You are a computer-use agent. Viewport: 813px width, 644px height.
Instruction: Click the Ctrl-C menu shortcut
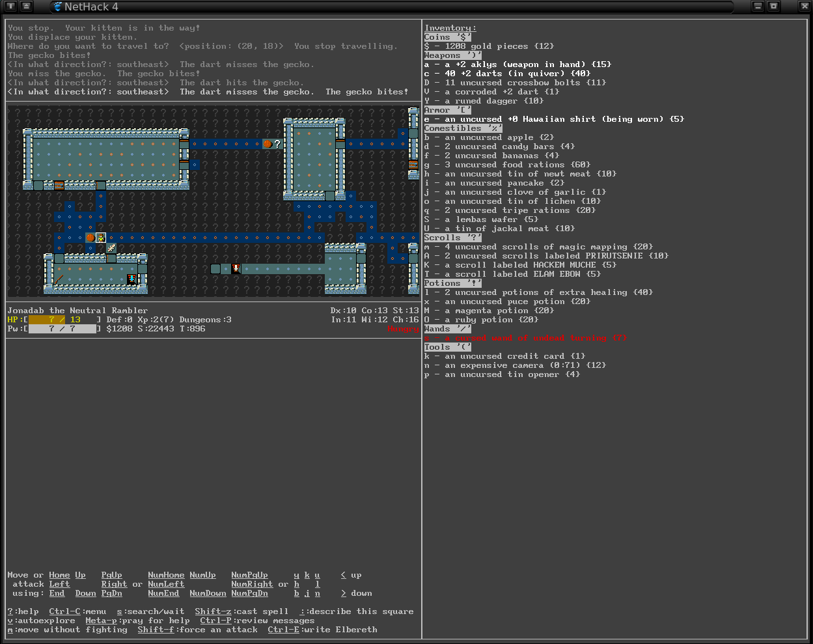(77, 611)
